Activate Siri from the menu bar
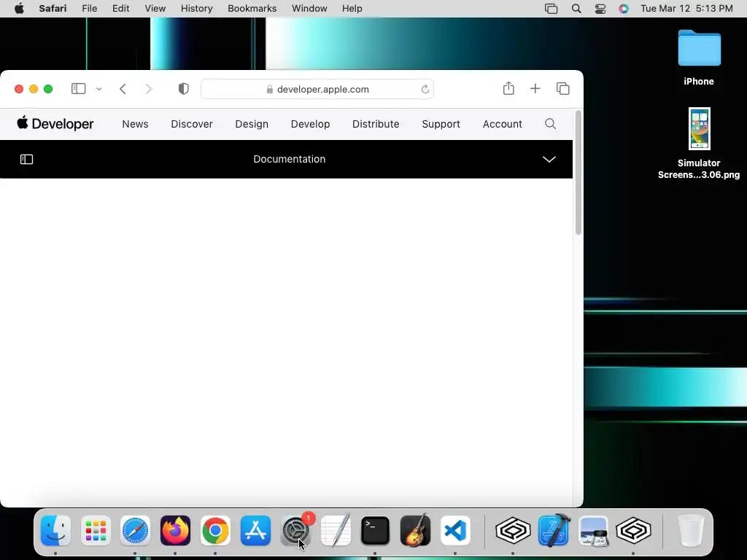This screenshot has width=747, height=560. pyautogui.click(x=624, y=9)
